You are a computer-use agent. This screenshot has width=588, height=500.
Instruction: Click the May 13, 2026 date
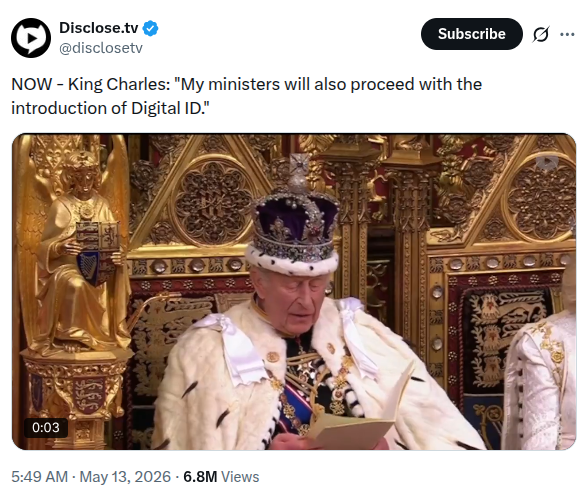125,477
